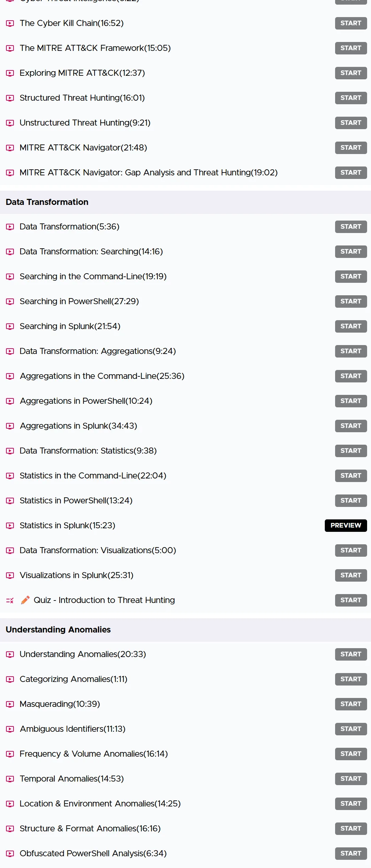Open Visualizations in Splunk lesson title

click(76, 575)
